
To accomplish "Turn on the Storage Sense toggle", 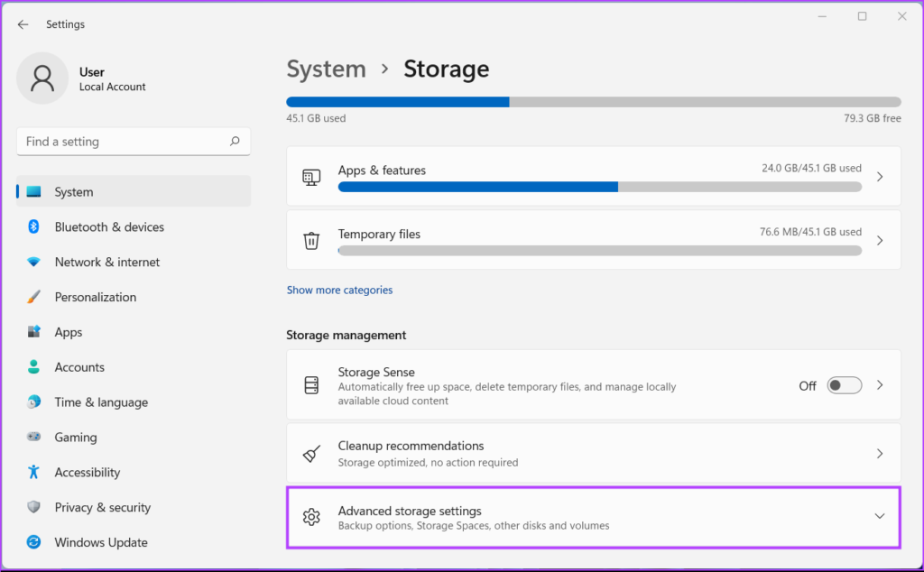I will click(x=845, y=385).
